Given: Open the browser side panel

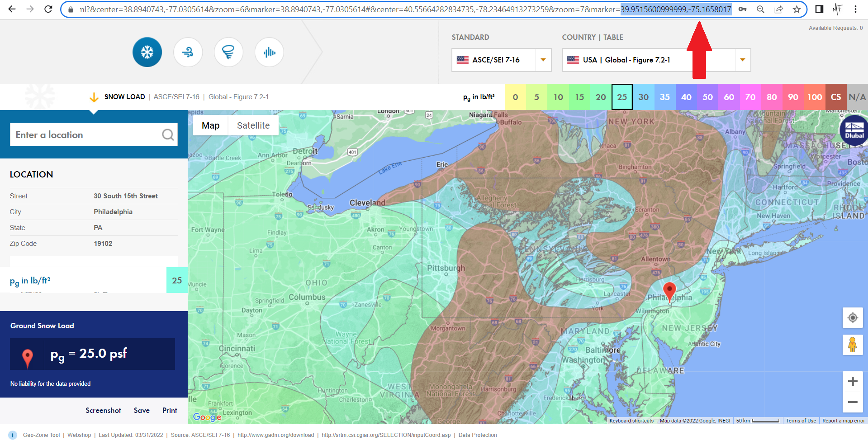Looking at the screenshot, I should click(x=819, y=9).
